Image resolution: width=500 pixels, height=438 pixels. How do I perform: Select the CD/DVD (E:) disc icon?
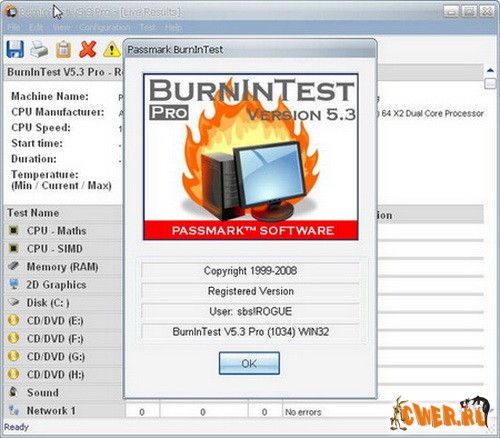coord(13,320)
